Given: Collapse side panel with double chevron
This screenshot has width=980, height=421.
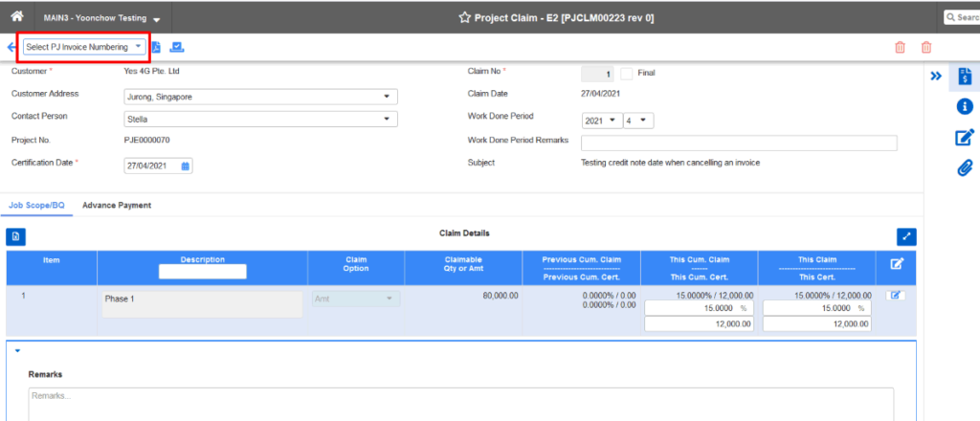Looking at the screenshot, I should tap(936, 77).
